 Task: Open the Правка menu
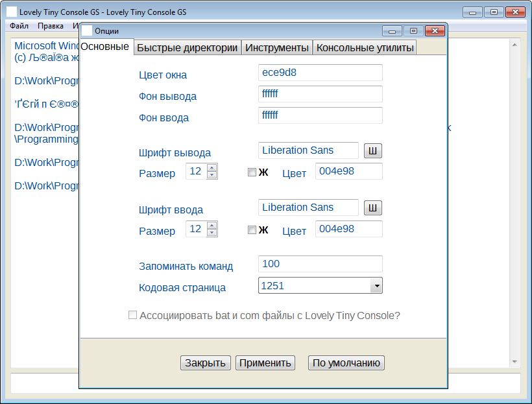(x=51, y=26)
